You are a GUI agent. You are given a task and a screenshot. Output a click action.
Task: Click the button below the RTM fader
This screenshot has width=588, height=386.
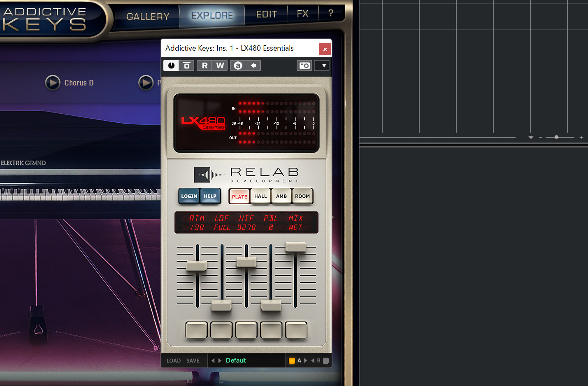196,330
